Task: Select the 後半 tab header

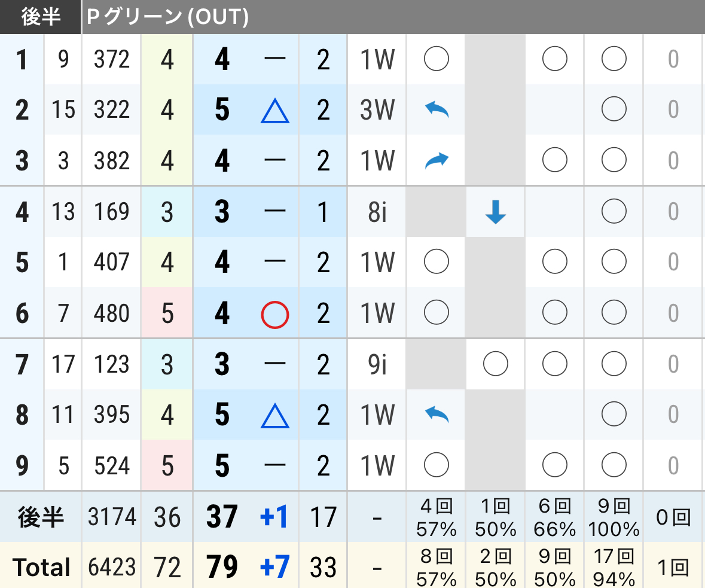Action: coord(41,17)
